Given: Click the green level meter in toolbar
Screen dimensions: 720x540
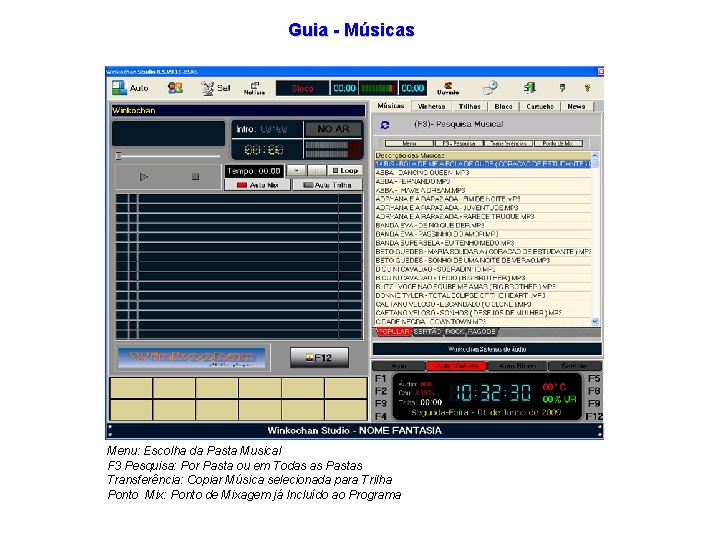Looking at the screenshot, I should coord(377,88).
